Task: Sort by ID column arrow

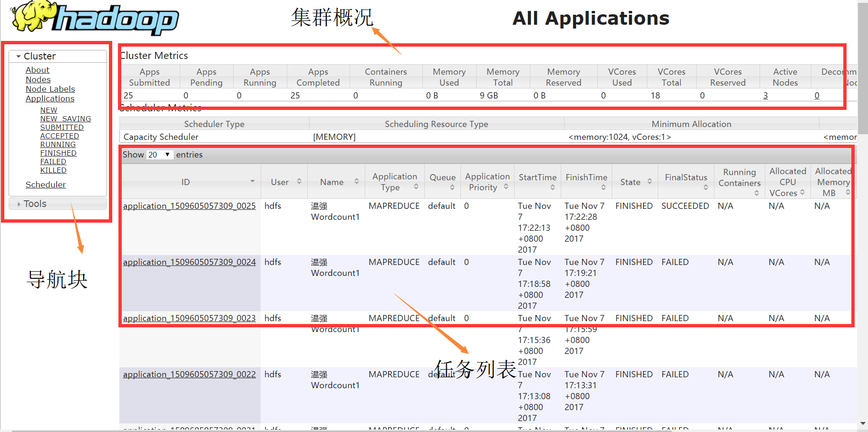Action: click(x=253, y=181)
